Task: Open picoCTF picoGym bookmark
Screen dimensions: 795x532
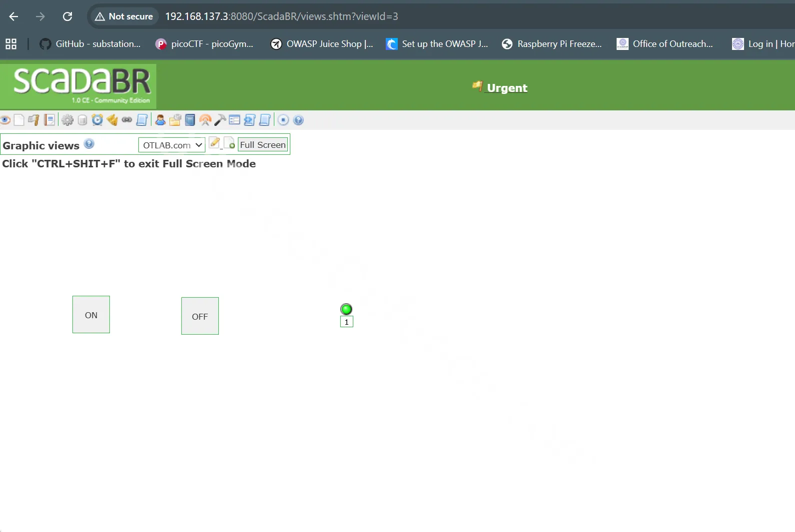Action: tap(204, 44)
